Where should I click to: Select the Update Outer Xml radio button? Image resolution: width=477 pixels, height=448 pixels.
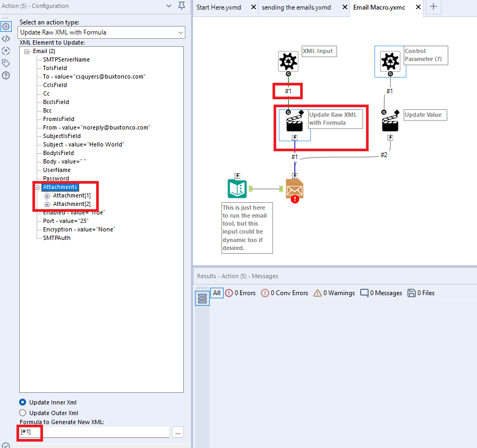23,412
